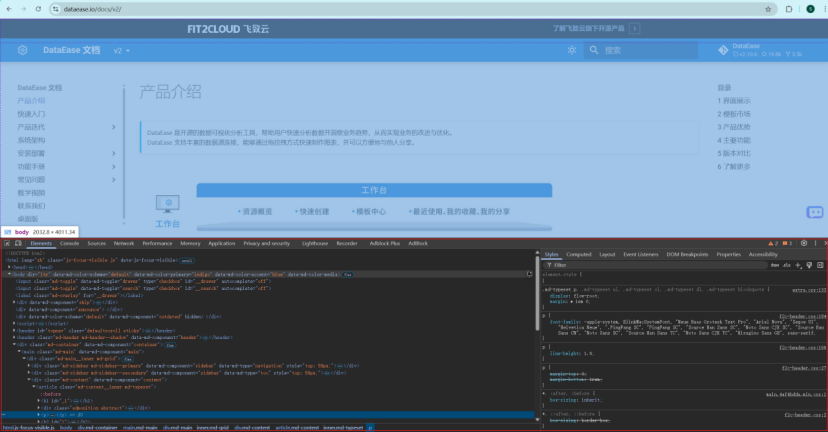
Task: Open the DevTools three-dot more menu
Action: (815, 243)
